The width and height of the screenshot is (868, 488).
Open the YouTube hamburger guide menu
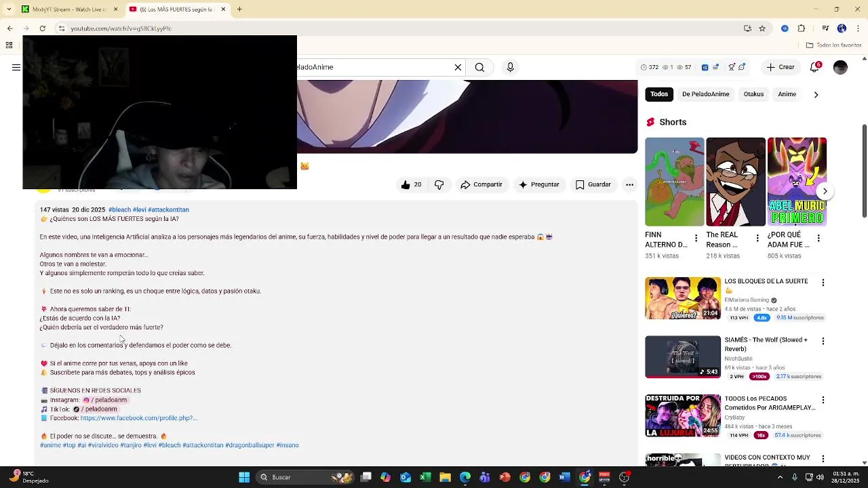tap(16, 67)
